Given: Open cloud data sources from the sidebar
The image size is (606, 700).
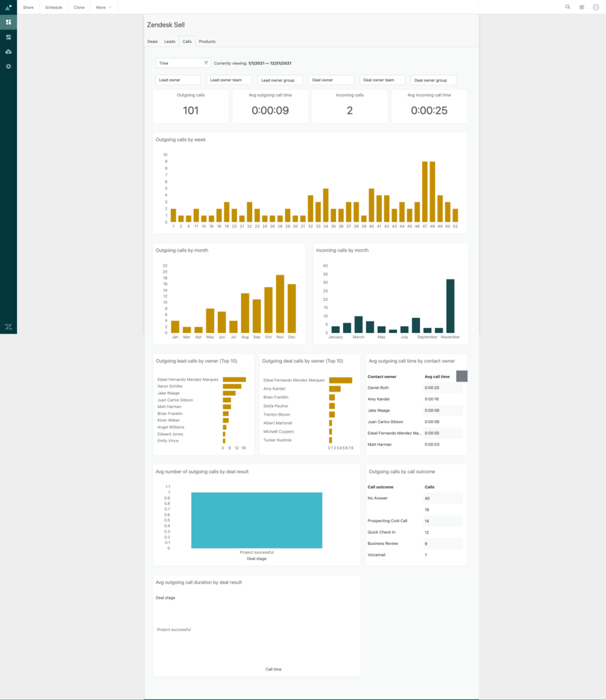Looking at the screenshot, I should 8,51.
